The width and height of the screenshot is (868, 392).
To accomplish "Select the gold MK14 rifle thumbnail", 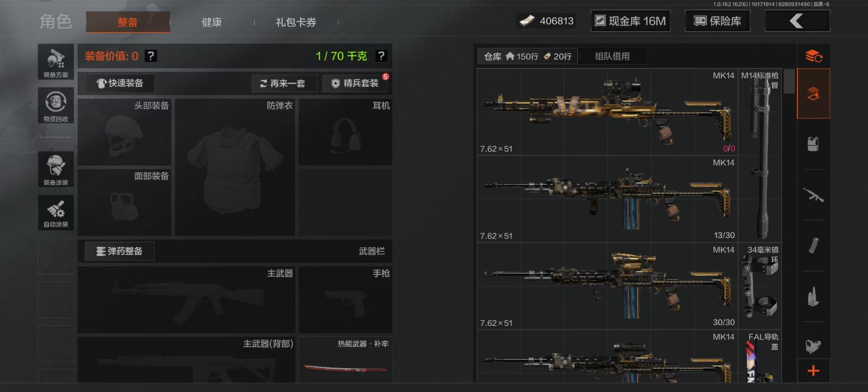I will (607, 112).
